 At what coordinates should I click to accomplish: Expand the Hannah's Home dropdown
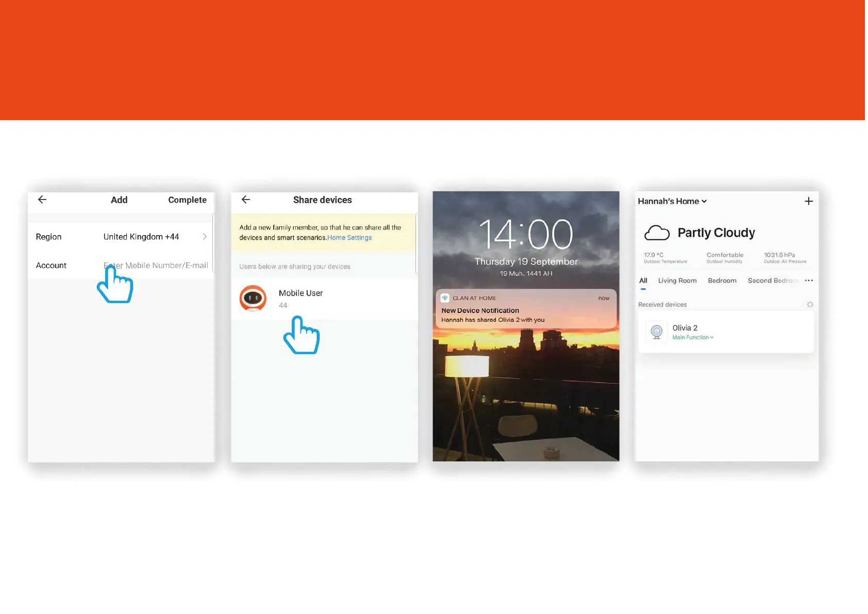(x=672, y=201)
